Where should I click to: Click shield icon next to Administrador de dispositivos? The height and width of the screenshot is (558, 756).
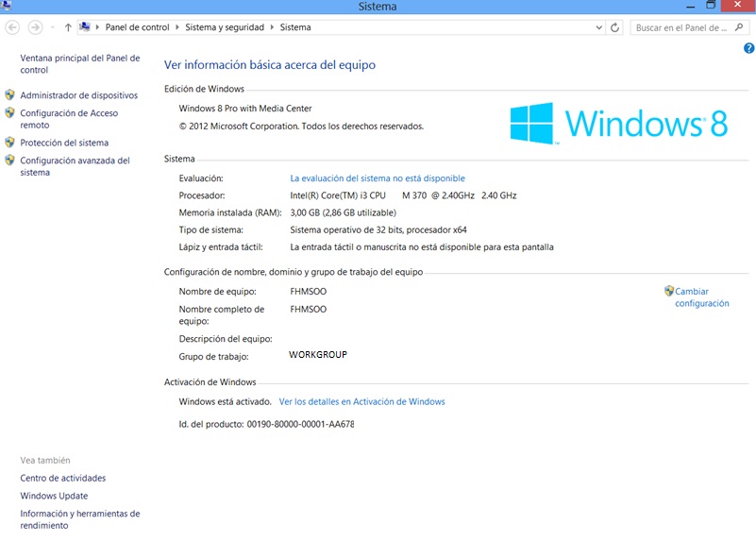click(9, 94)
